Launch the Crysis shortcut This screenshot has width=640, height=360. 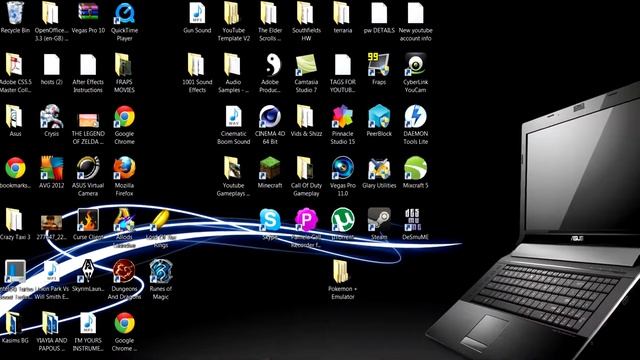(51, 117)
